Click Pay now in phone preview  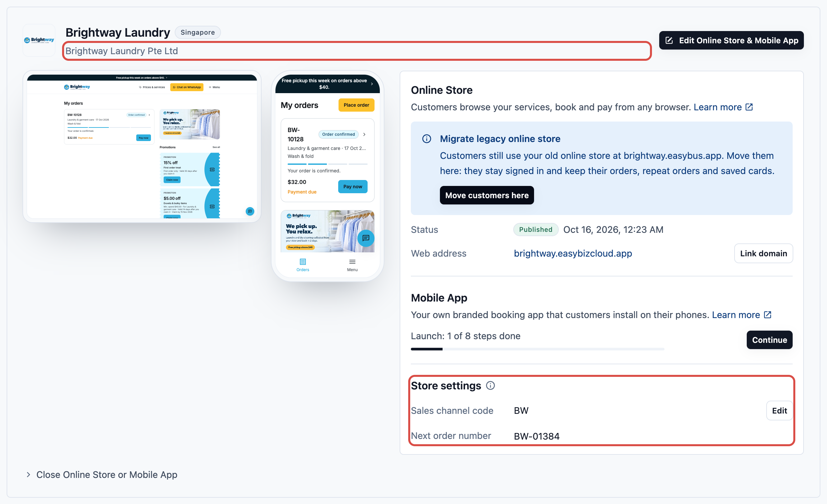[x=352, y=187]
